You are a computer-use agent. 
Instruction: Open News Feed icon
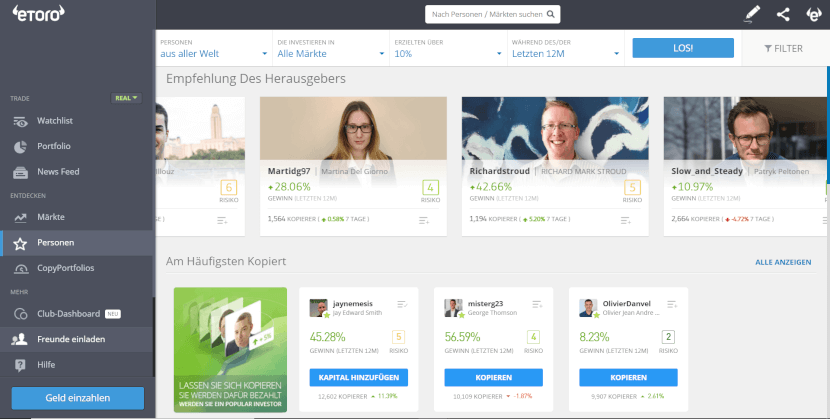pos(20,172)
